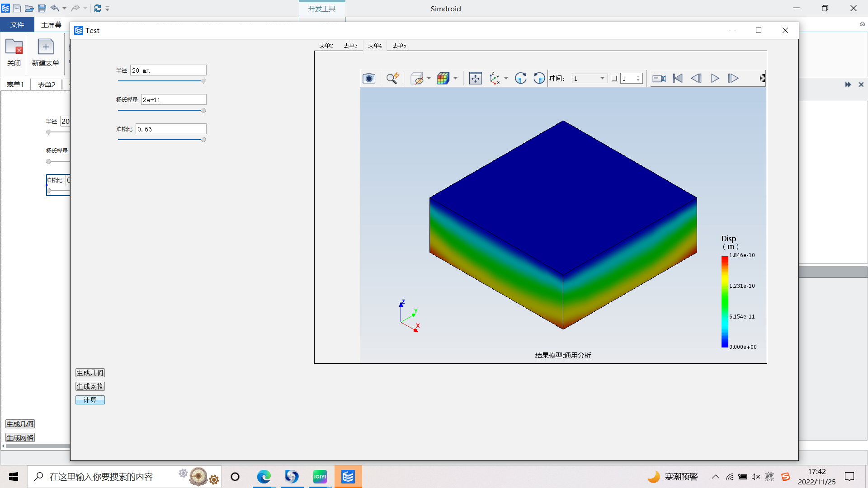Click the open folder icon in quick access
Viewport: 868px width, 488px height.
pyautogui.click(x=29, y=8)
